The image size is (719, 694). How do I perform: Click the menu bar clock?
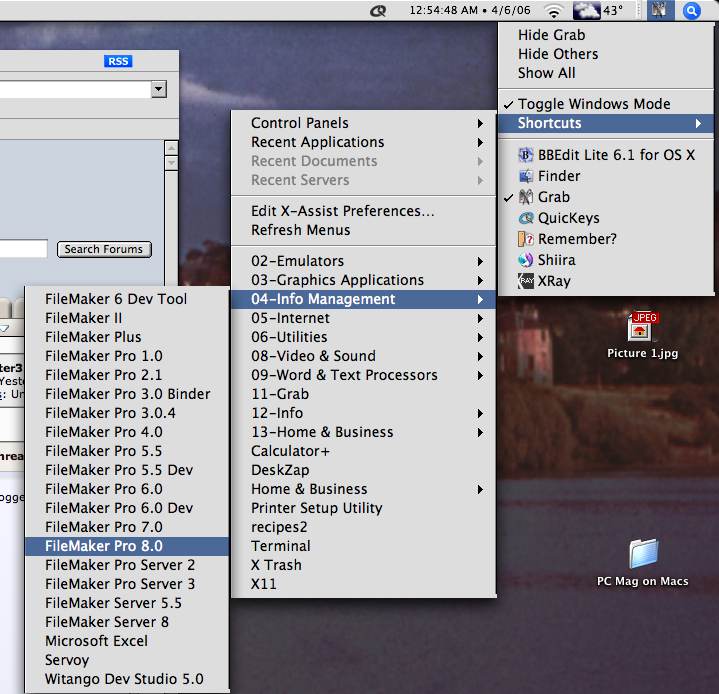click(470, 10)
